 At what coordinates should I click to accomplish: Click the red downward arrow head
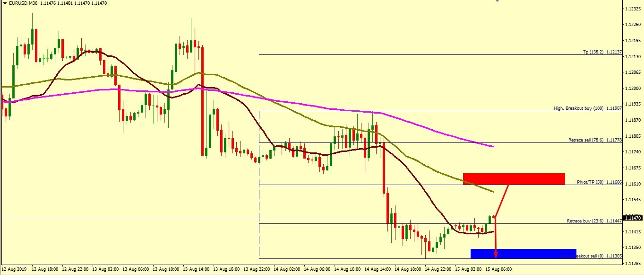tap(496, 255)
